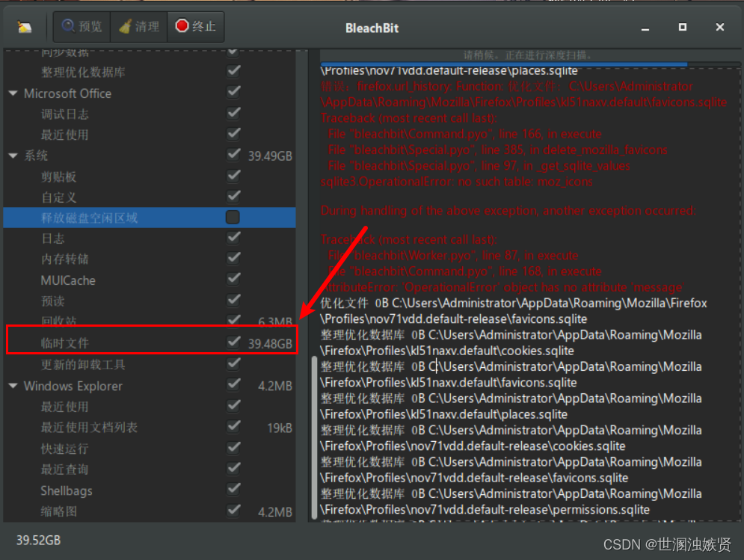This screenshot has width=744, height=560.
Task: Uncheck the 系统 category checkbox
Action: (x=233, y=154)
